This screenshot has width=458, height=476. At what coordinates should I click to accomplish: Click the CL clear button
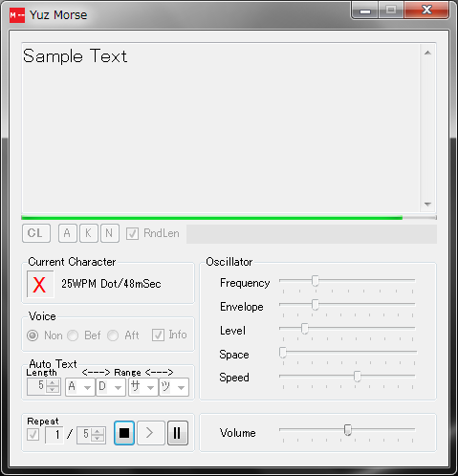point(36,233)
